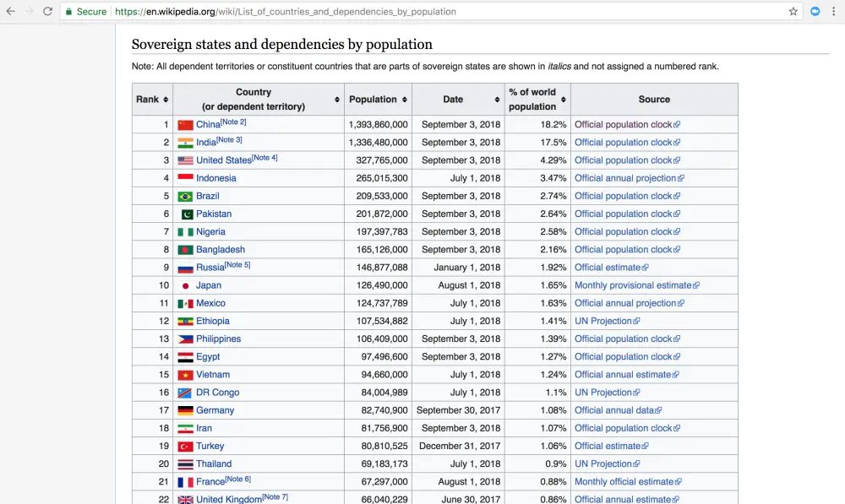Click the Brazil flag icon

point(185,197)
